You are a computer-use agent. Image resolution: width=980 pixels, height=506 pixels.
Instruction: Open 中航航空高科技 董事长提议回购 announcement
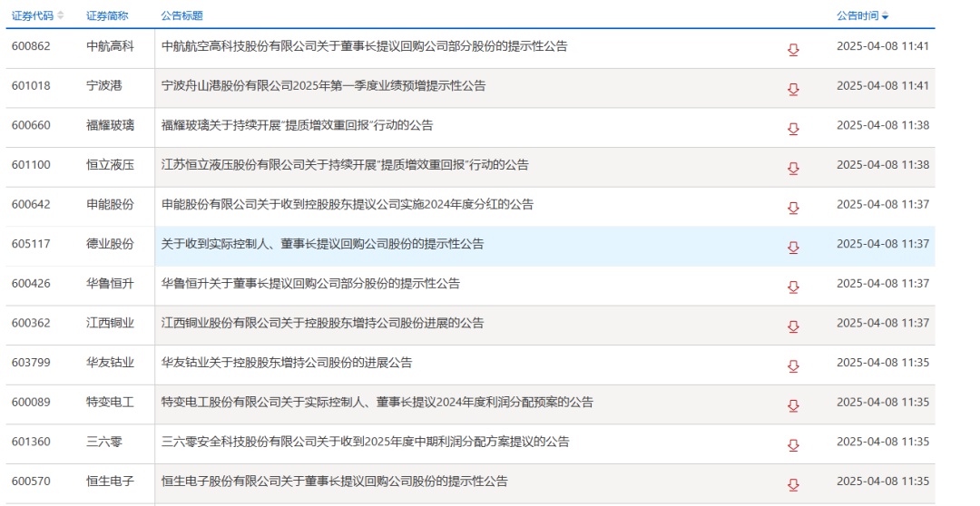[x=365, y=46]
